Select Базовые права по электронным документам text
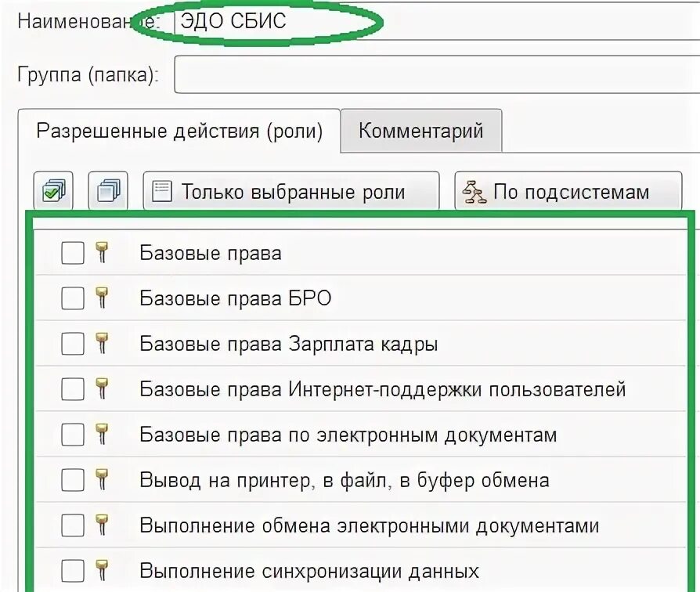The image size is (700, 592). [348, 435]
